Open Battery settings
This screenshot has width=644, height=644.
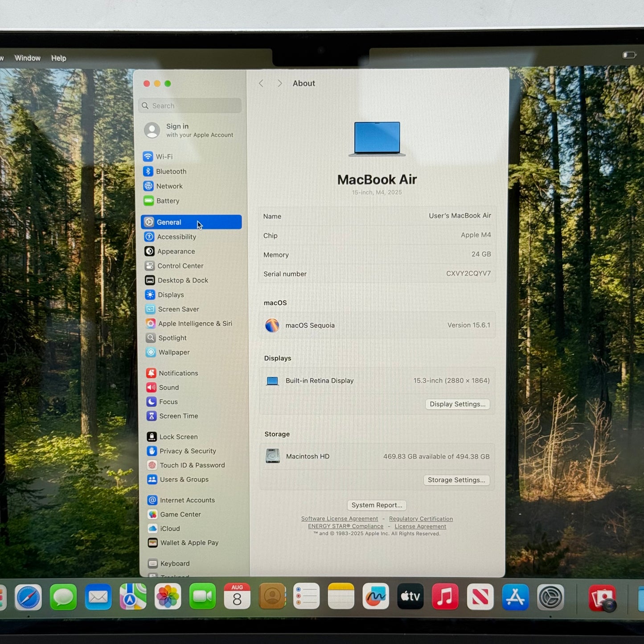point(161,201)
